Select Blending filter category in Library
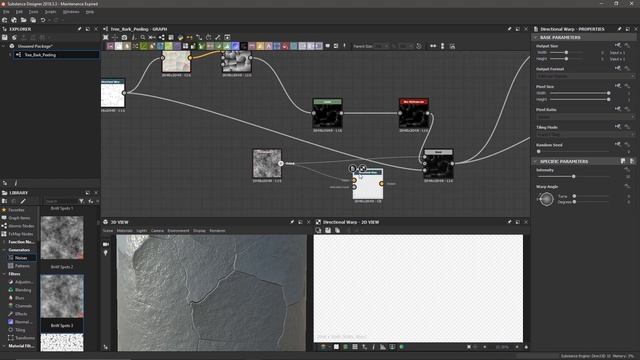Viewport: 640px width, 360px height. coord(23,290)
